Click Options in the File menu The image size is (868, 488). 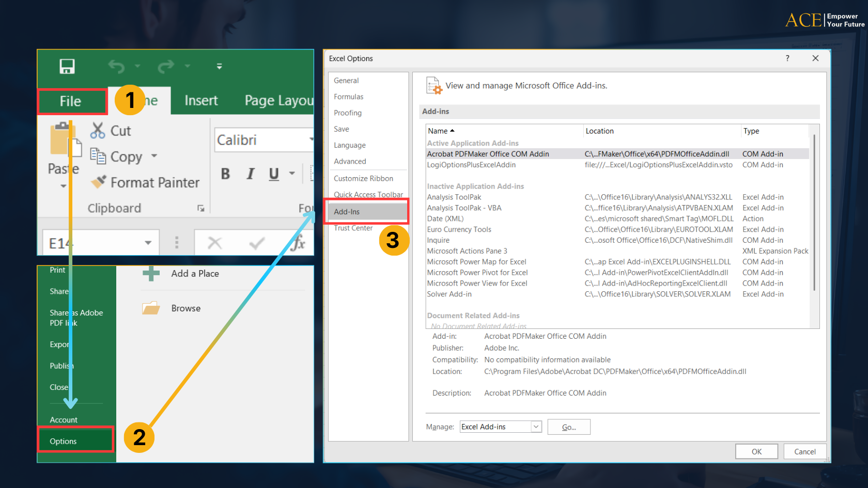(x=64, y=441)
